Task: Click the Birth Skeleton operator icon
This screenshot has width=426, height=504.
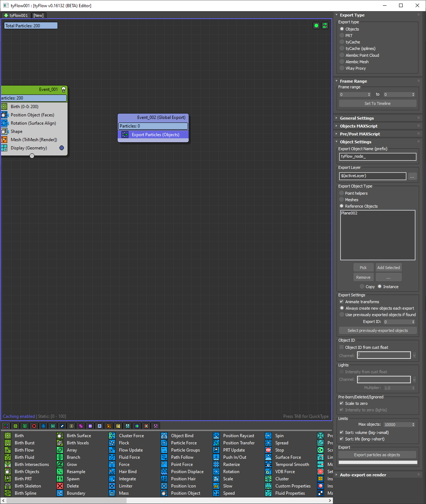Action: [x=8, y=486]
